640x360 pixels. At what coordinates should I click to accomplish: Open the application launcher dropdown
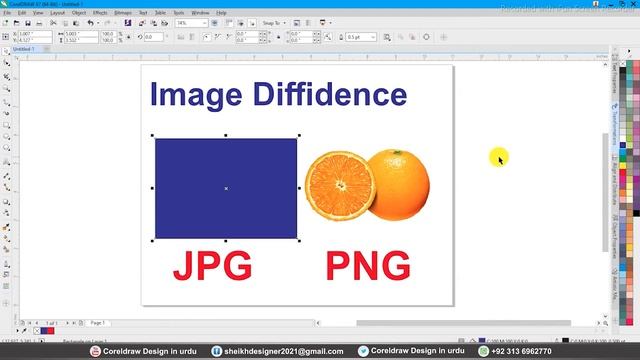coord(330,23)
